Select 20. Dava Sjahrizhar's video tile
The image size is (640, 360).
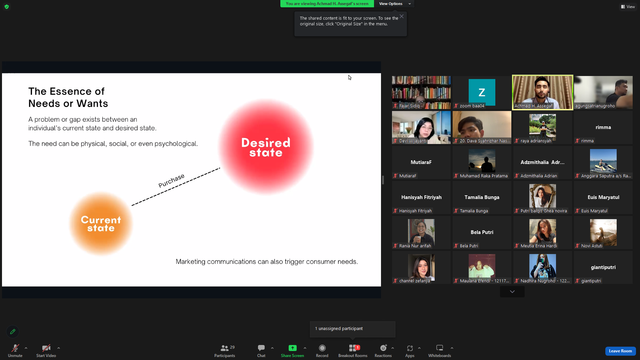pyautogui.click(x=482, y=127)
